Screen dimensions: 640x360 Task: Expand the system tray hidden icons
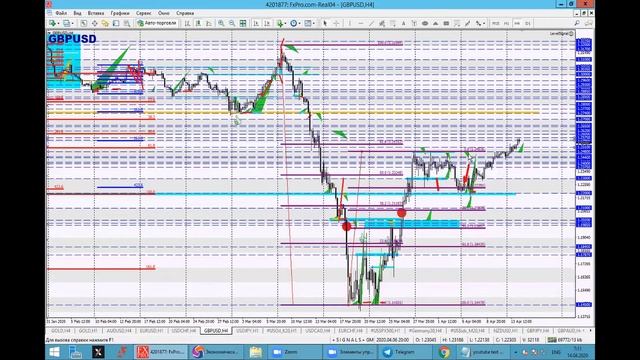pos(516,352)
